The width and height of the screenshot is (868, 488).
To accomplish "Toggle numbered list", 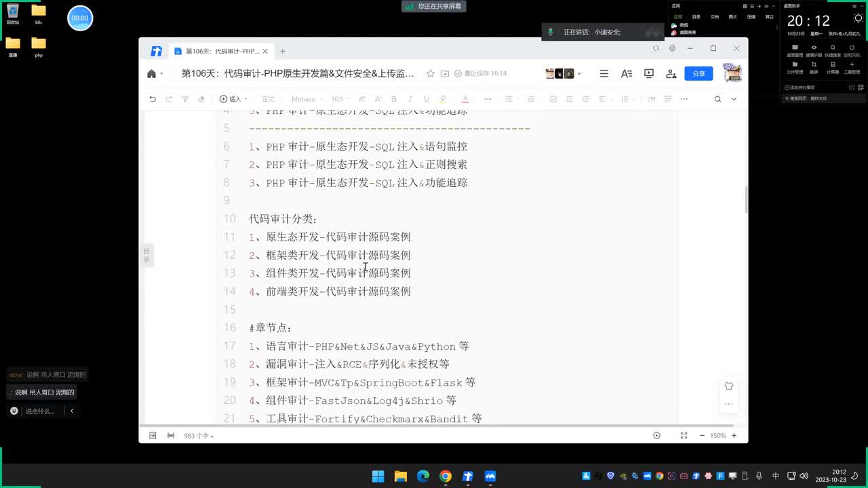I will 531,99.
